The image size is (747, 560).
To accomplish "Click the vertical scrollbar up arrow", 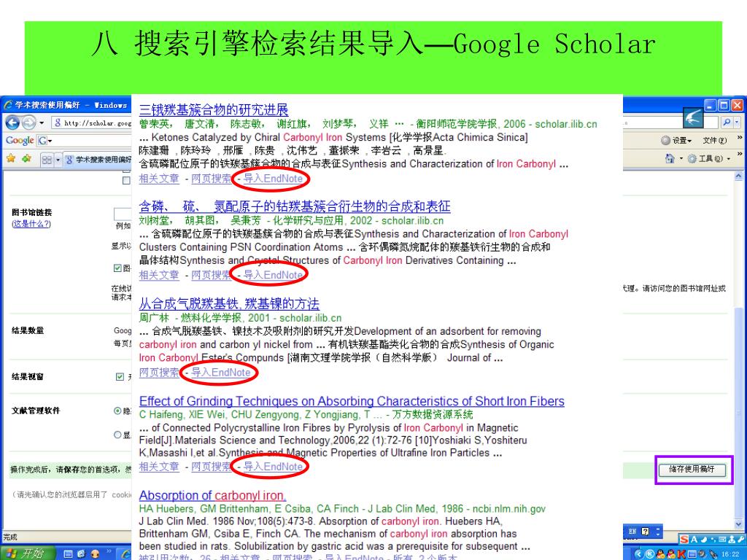I will click(738, 176).
